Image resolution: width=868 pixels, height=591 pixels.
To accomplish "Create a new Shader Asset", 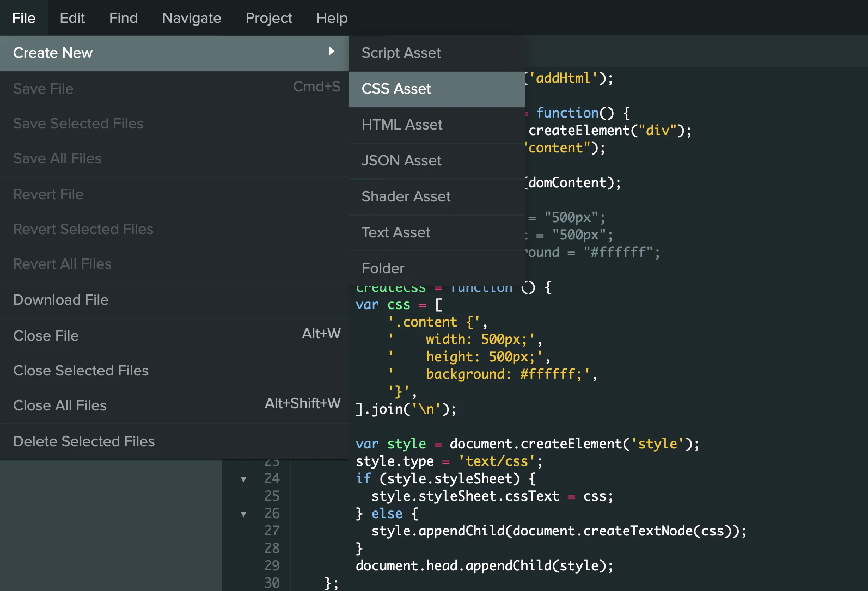I will [437, 196].
